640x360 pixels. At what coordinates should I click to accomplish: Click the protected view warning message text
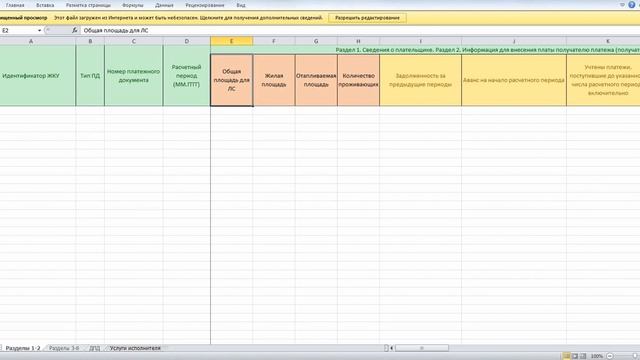click(188, 18)
